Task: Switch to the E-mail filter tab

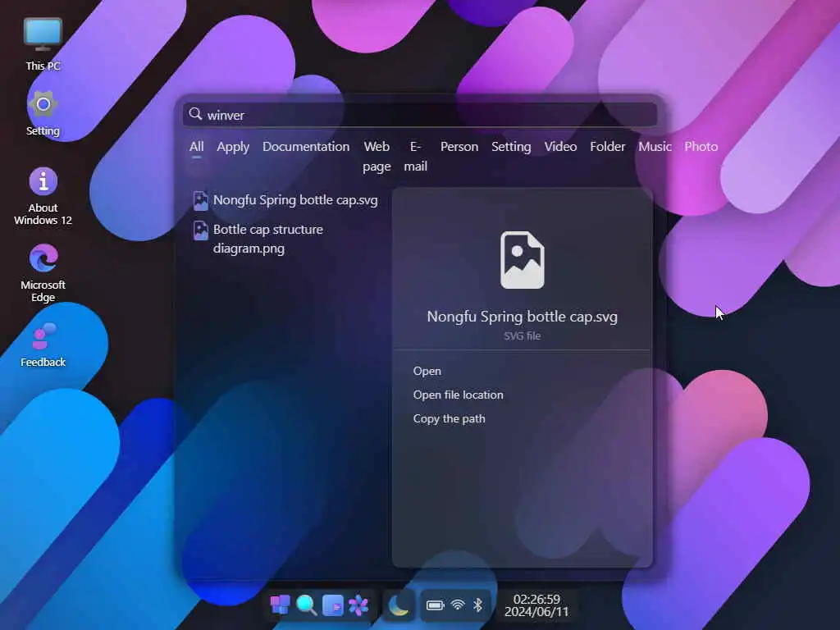Action: click(x=416, y=157)
